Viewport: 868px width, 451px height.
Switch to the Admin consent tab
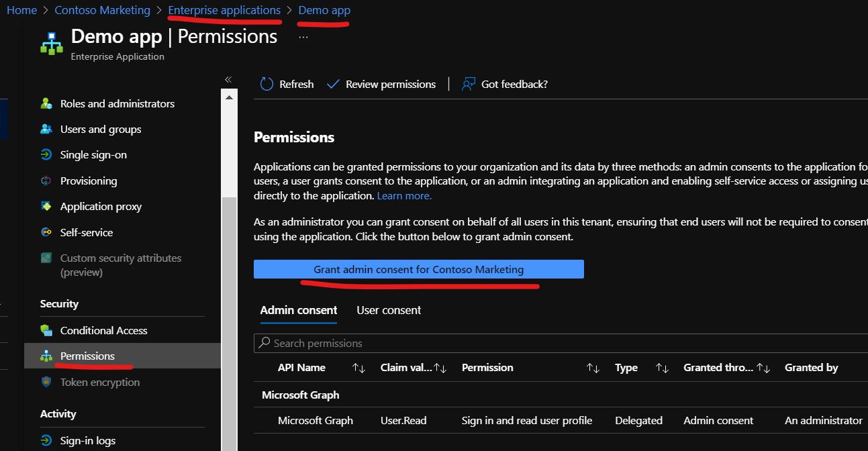click(x=299, y=310)
